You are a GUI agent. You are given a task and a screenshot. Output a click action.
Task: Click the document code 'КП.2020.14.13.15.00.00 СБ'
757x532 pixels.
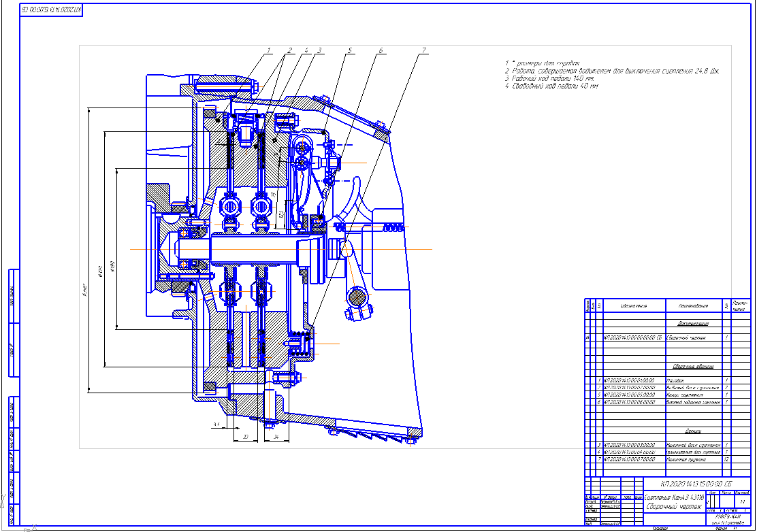696,483
